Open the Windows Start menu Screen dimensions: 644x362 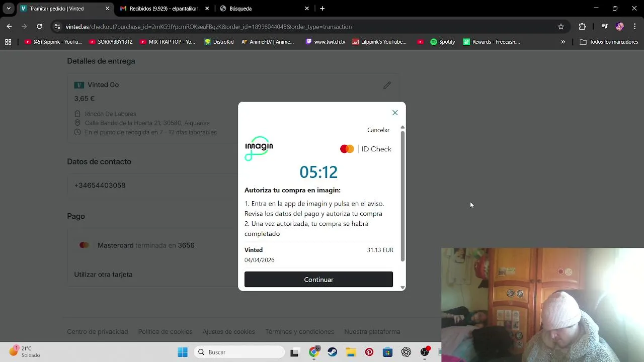point(183,352)
